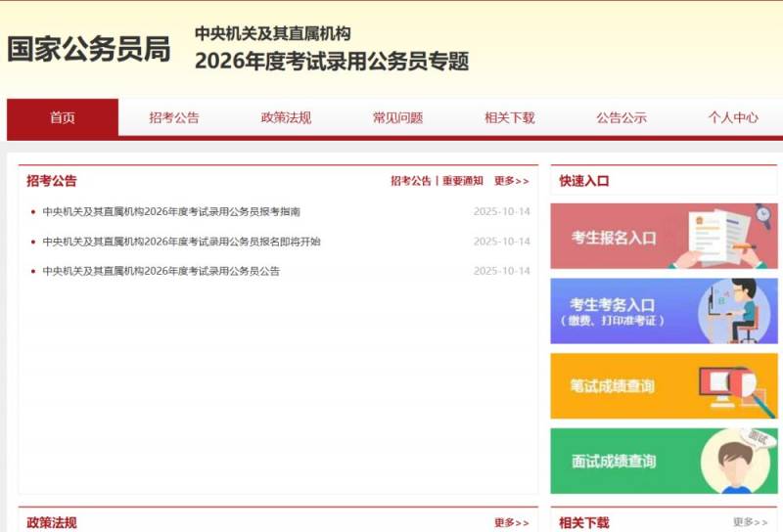Screen dimensions: 783x532
Task: Open 考生报名入口 banner with document illustration
Action: click(x=663, y=236)
